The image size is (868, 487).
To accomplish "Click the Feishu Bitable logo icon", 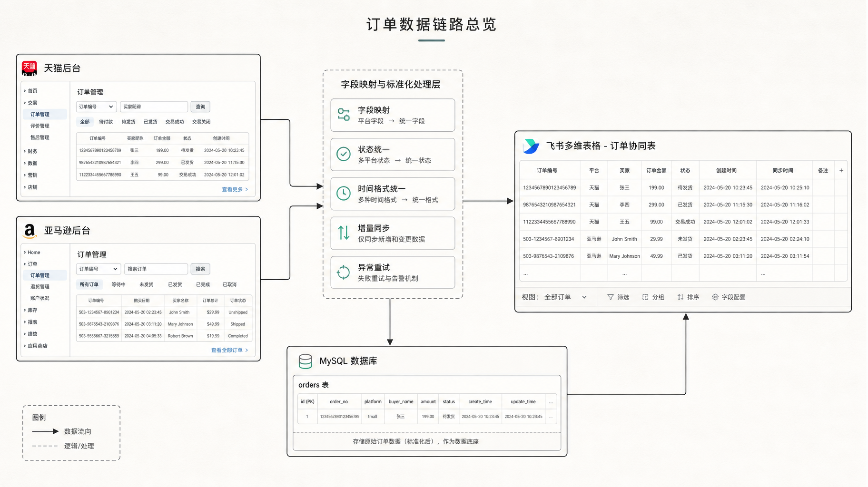I will tap(531, 146).
